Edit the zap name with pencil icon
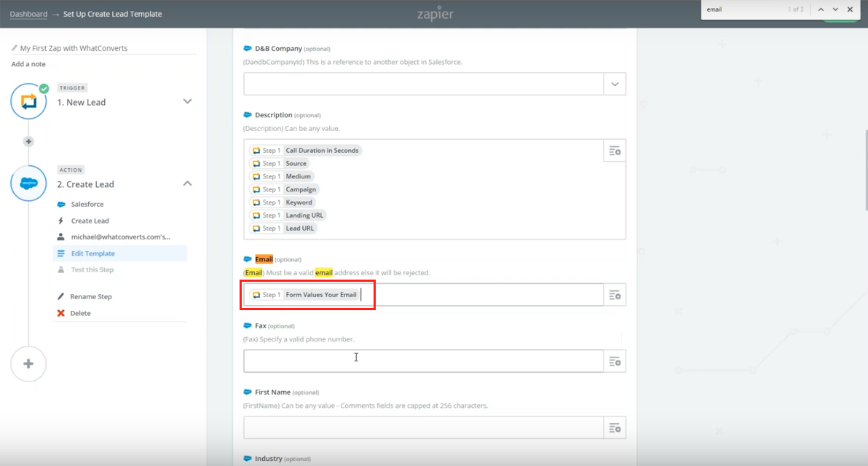The height and width of the screenshot is (466, 868). [15, 48]
